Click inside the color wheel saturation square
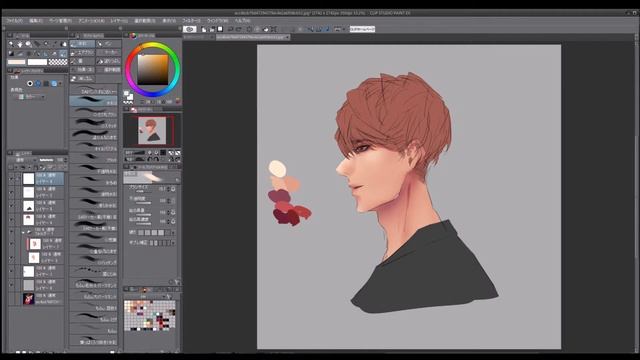640x360 pixels. click(153, 70)
